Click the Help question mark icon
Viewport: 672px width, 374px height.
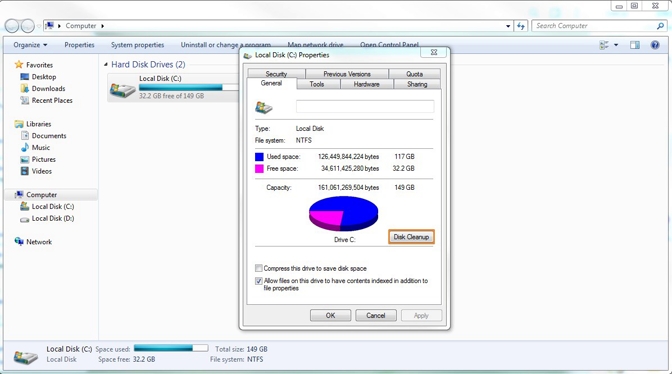click(655, 45)
